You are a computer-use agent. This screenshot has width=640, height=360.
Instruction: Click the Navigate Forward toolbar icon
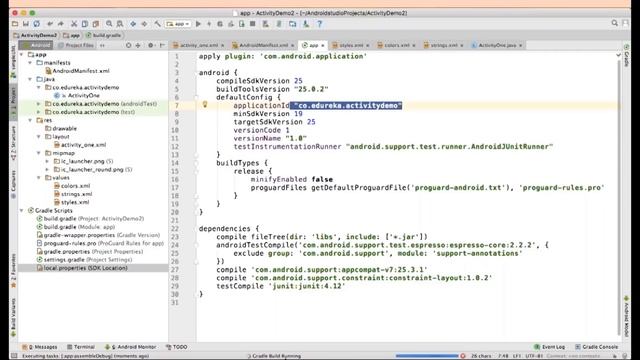pyautogui.click(x=144, y=24)
